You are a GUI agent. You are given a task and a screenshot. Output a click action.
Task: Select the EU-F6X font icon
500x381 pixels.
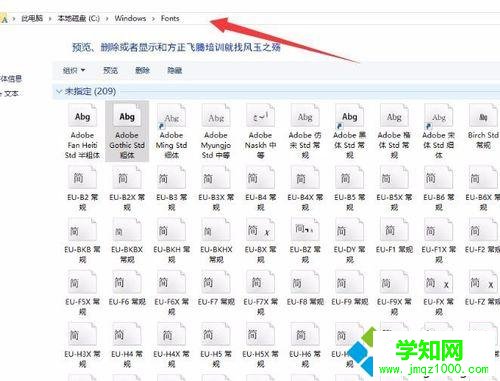(171, 282)
